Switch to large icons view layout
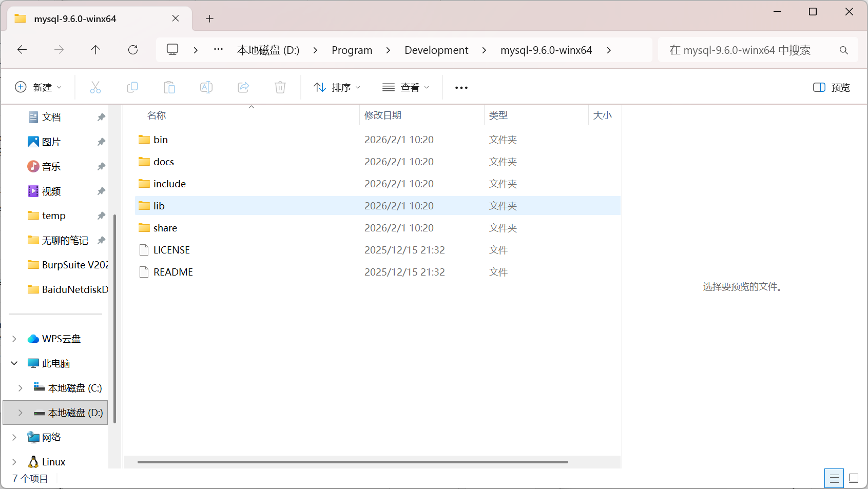This screenshot has height=489, width=868. pyautogui.click(x=854, y=478)
